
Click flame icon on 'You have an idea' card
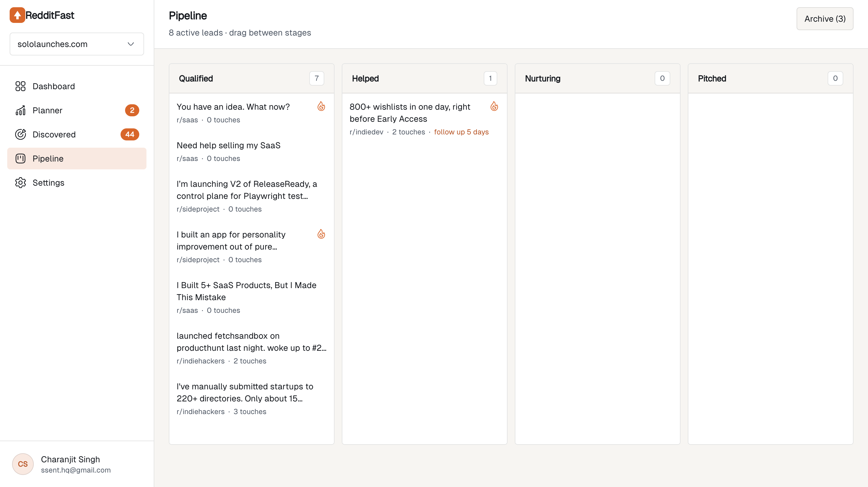(321, 106)
